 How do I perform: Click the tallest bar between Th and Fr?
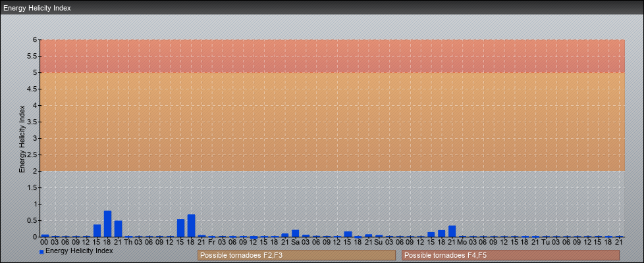point(191,226)
